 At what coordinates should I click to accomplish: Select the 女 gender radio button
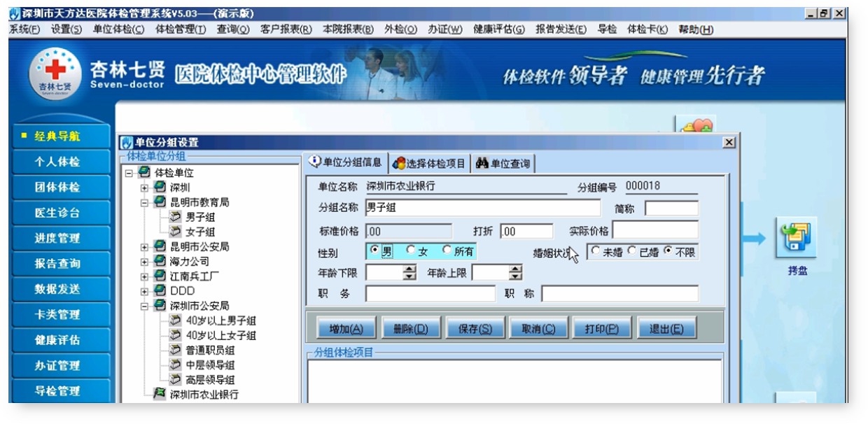[x=411, y=250]
